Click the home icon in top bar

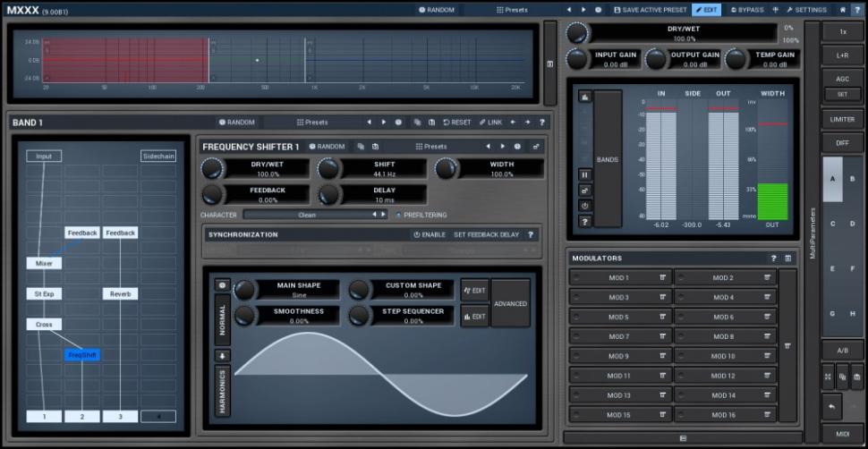click(x=842, y=10)
